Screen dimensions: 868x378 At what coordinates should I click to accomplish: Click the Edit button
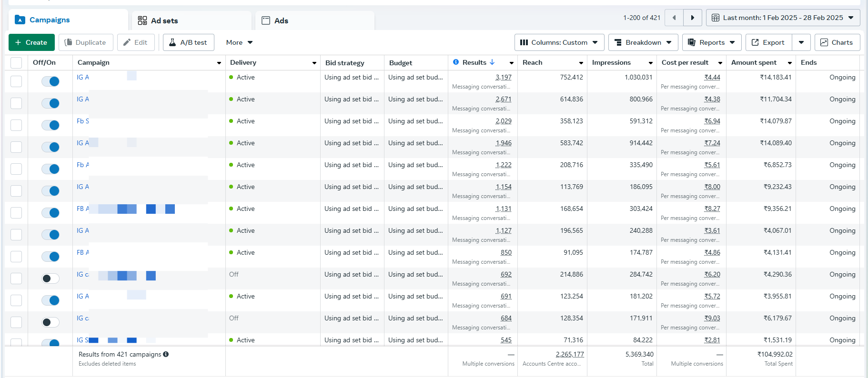(136, 42)
